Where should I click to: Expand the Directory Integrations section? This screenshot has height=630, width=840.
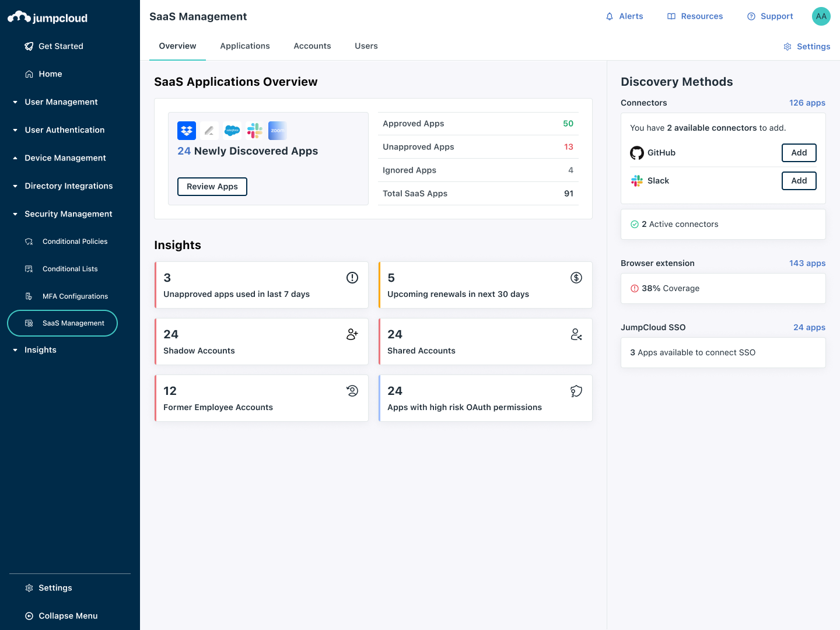click(68, 186)
